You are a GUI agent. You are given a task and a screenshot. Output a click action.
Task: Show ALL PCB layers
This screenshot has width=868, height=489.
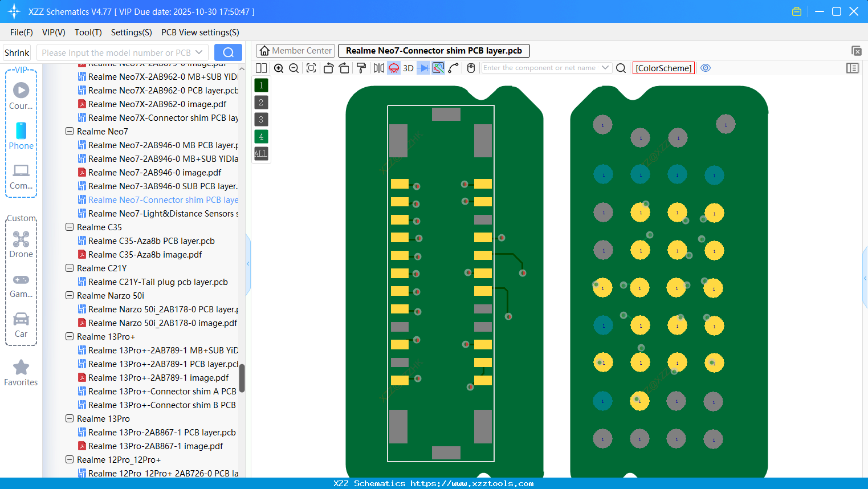261,154
